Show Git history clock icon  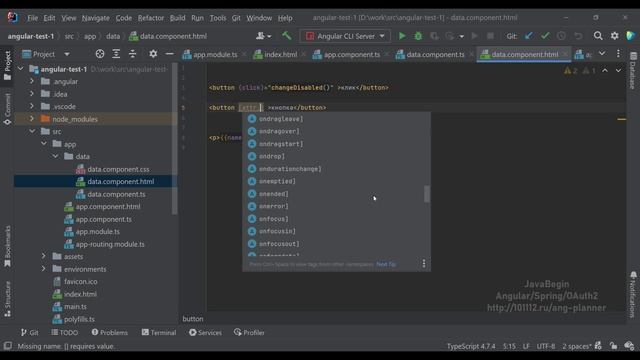coord(562,36)
